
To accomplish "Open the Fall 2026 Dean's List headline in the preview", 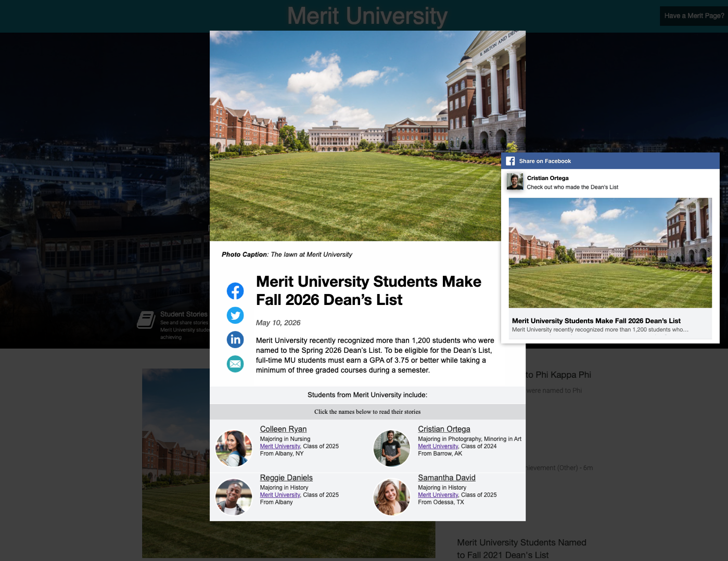I will (x=596, y=321).
